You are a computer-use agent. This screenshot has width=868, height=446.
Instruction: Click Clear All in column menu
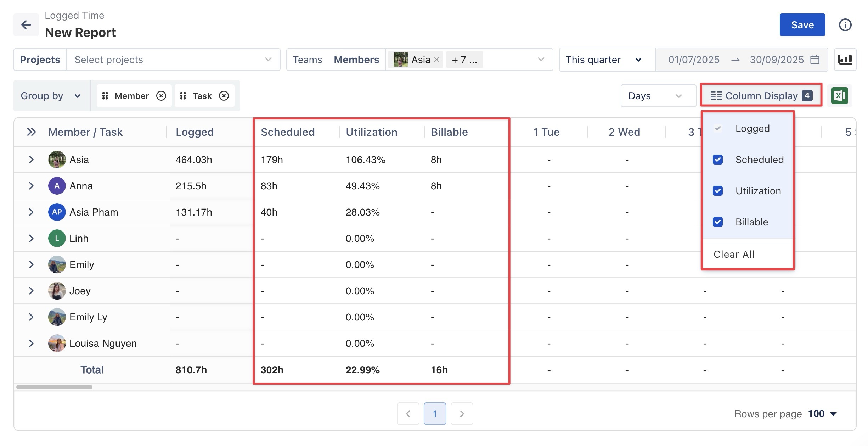(734, 254)
